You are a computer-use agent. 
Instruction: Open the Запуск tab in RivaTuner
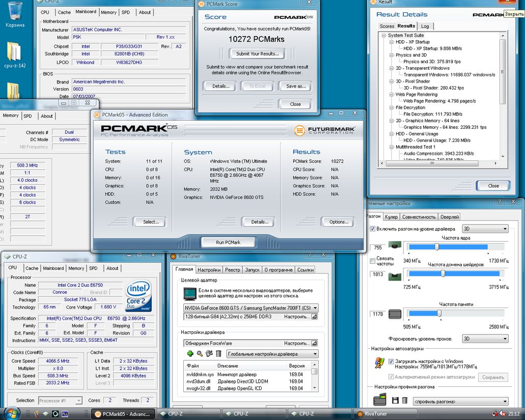tap(252, 270)
